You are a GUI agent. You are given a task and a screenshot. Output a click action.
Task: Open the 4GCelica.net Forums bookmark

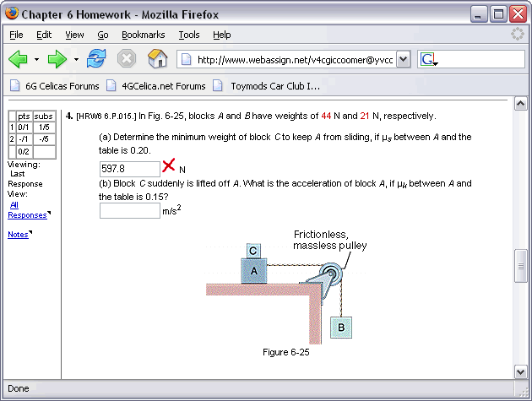tap(155, 86)
